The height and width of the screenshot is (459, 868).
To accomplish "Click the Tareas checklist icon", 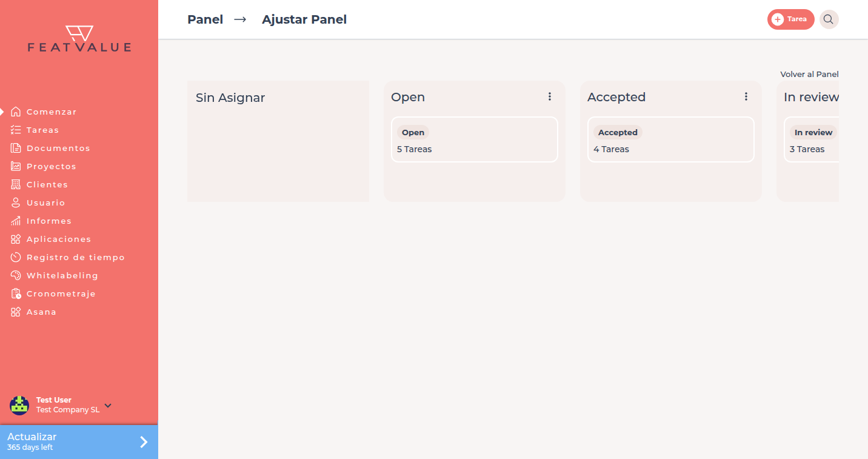I will pos(16,130).
